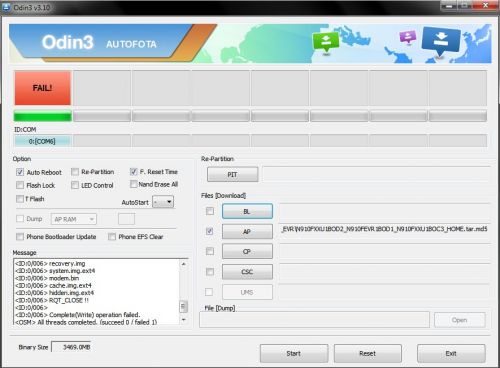
Task: Open the AP RAM dump dropdown
Action: point(74,219)
